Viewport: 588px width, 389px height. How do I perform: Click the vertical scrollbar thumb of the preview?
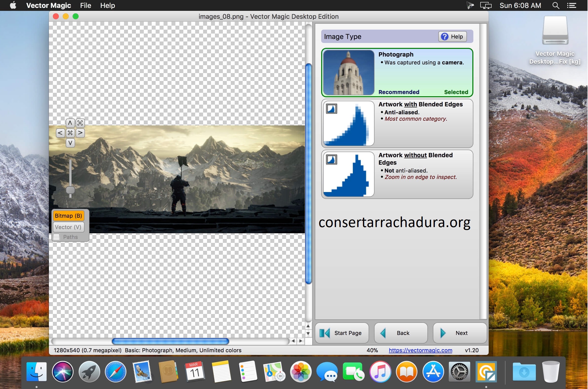(x=308, y=174)
